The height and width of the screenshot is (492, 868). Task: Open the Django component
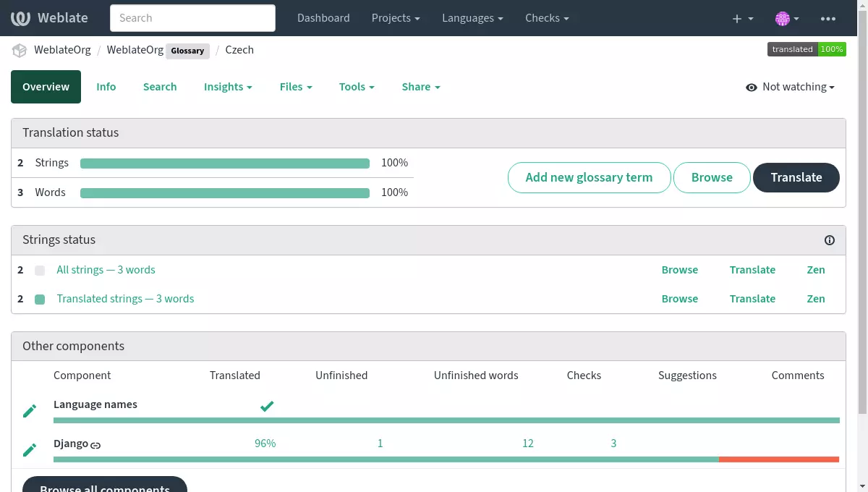coord(71,444)
